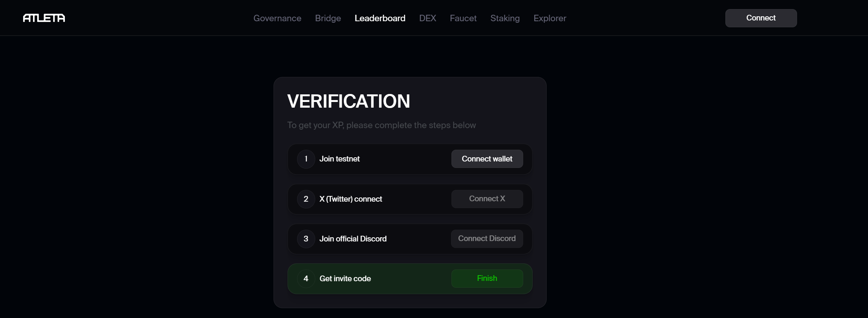Click the top-right Connect button

pos(761,18)
